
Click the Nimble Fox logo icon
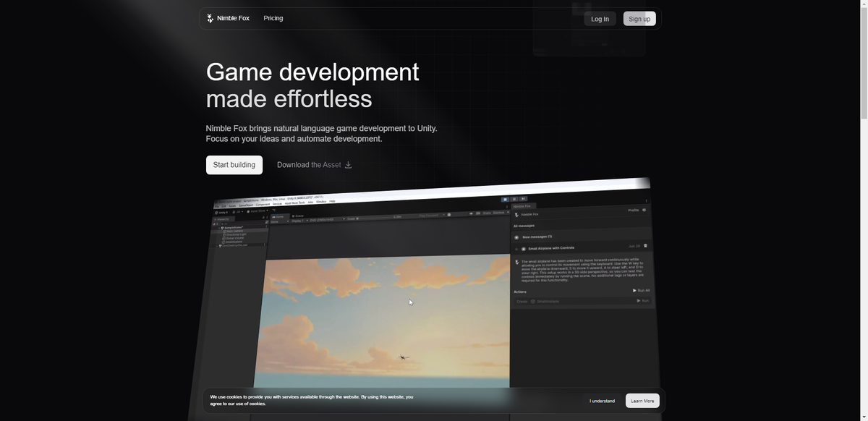coord(210,18)
